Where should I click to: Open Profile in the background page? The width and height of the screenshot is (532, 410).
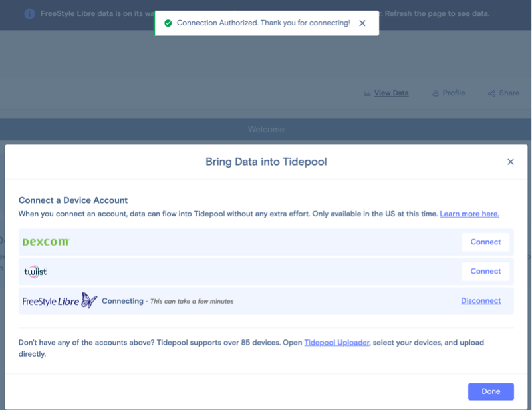point(454,93)
